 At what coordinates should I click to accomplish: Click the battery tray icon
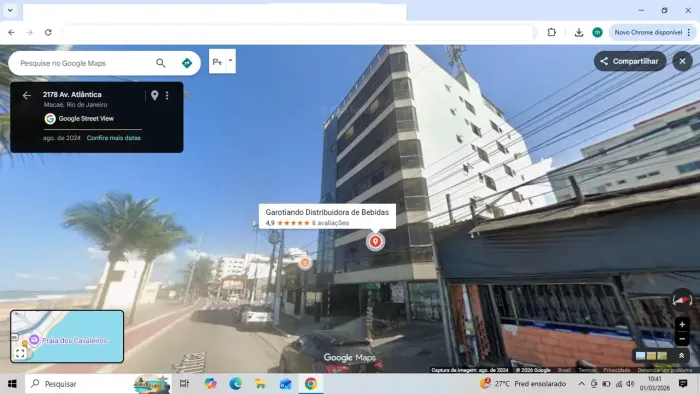pyautogui.click(x=606, y=383)
